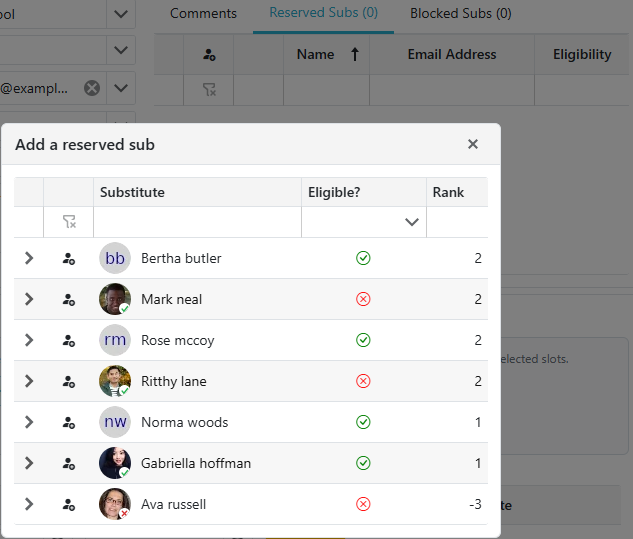This screenshot has width=633, height=539.
Task: Expand the Ritthy lane row
Action: coord(29,381)
